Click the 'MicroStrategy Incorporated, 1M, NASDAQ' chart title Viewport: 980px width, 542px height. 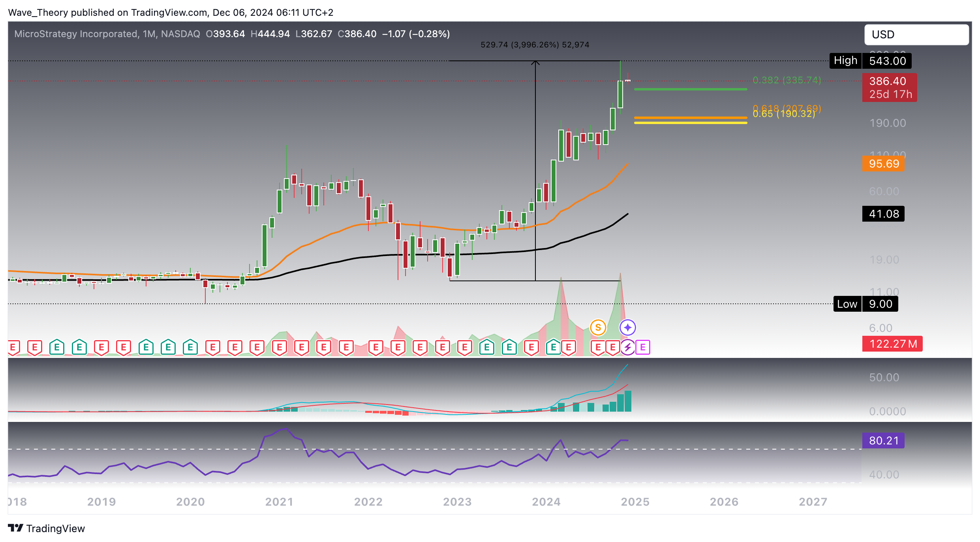107,34
